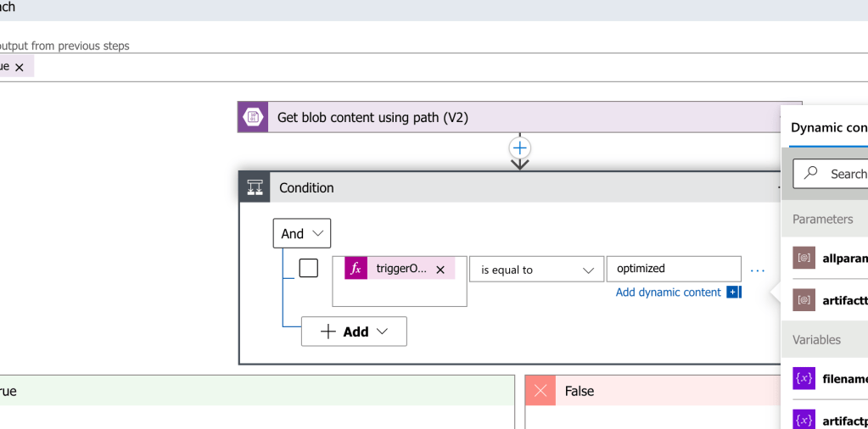The width and height of the screenshot is (868, 429).
Task: Open the Get blob content using path action
Action: pos(520,117)
